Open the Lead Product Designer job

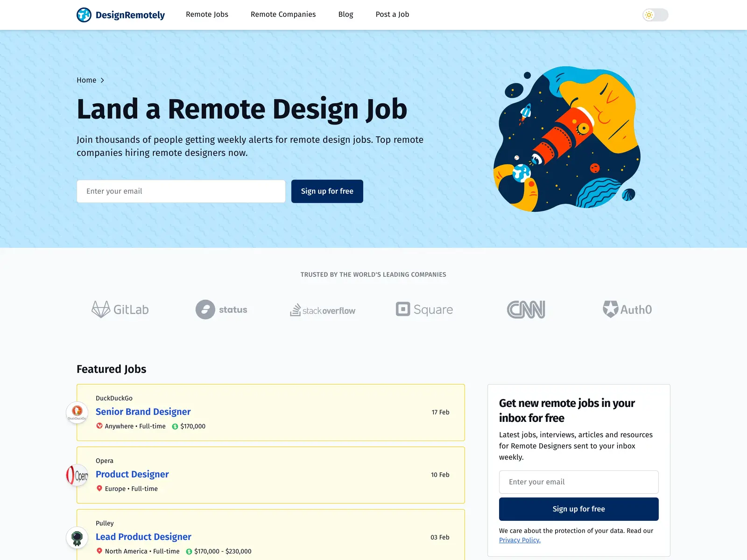click(143, 537)
